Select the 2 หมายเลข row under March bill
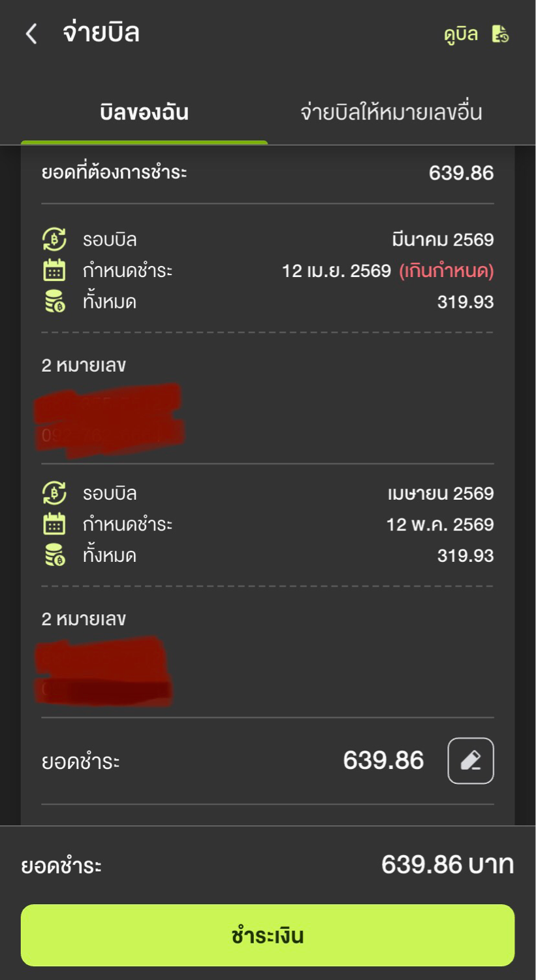Image resolution: width=536 pixels, height=980 pixels. [x=84, y=365]
